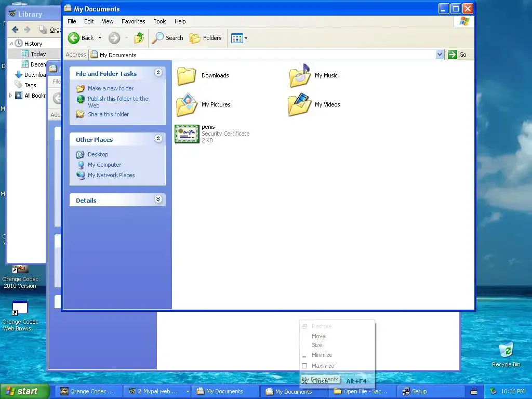Expand the Details section
Viewport: 532px width, 399px height.
click(158, 199)
